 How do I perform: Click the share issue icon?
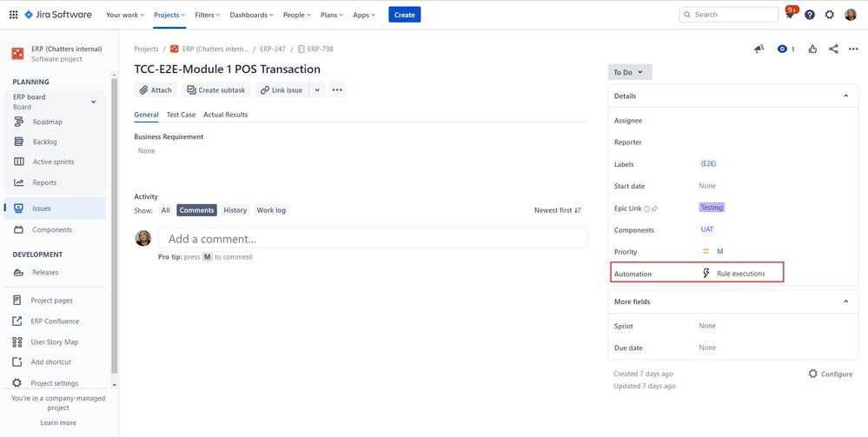coord(833,50)
